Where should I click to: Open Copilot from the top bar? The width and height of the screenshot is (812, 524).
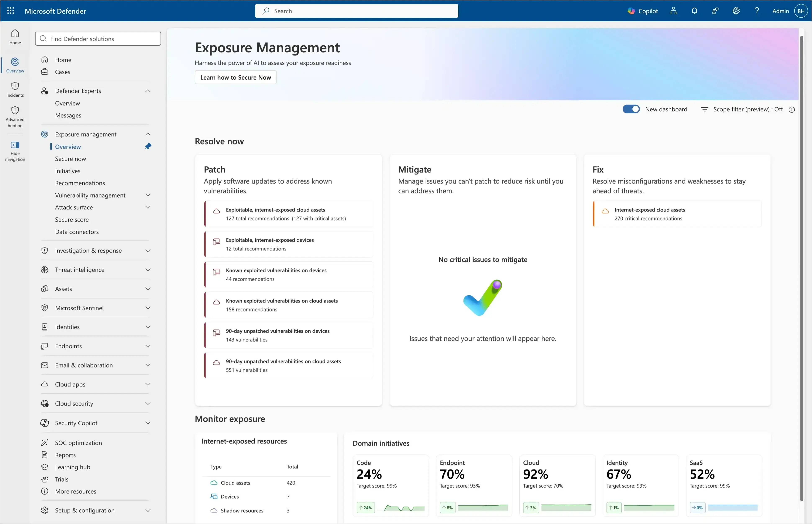[643, 11]
